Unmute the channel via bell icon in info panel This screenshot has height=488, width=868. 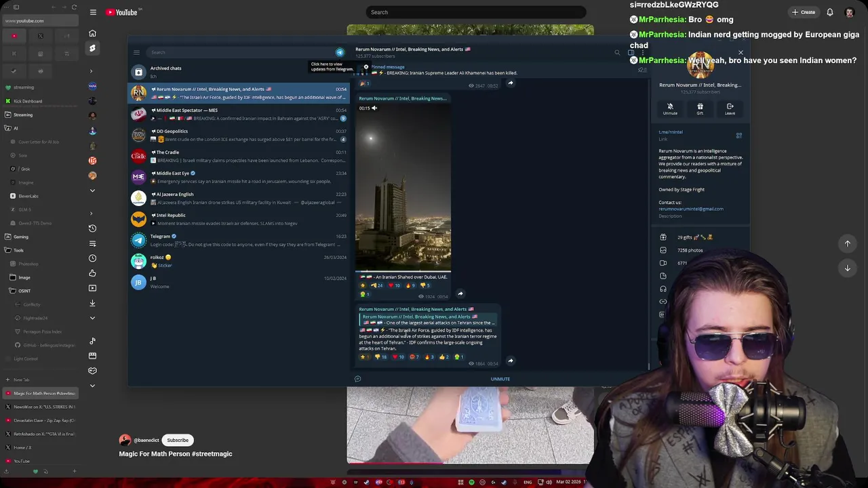[x=670, y=108]
